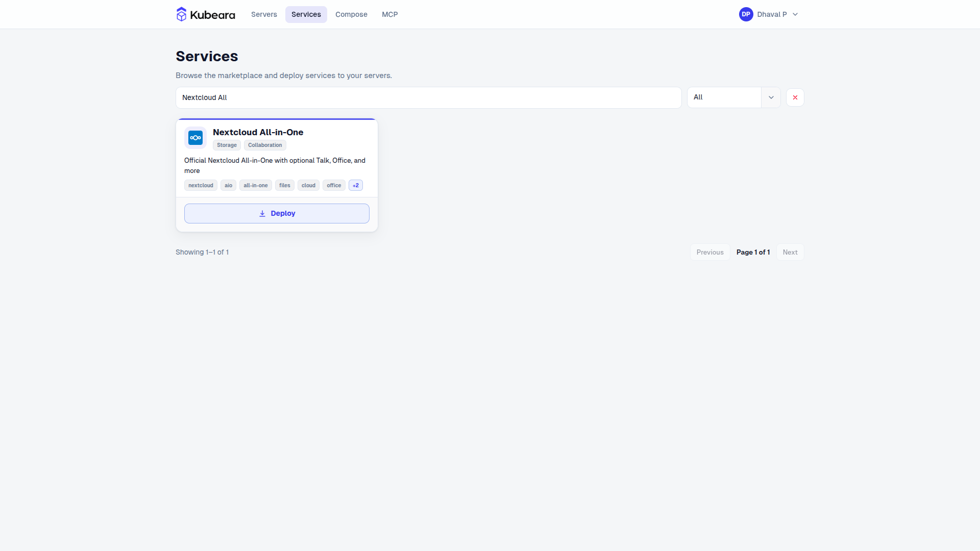The image size is (980, 551).
Task: Click the Nextcloud All-in-One card title
Action: 258,132
